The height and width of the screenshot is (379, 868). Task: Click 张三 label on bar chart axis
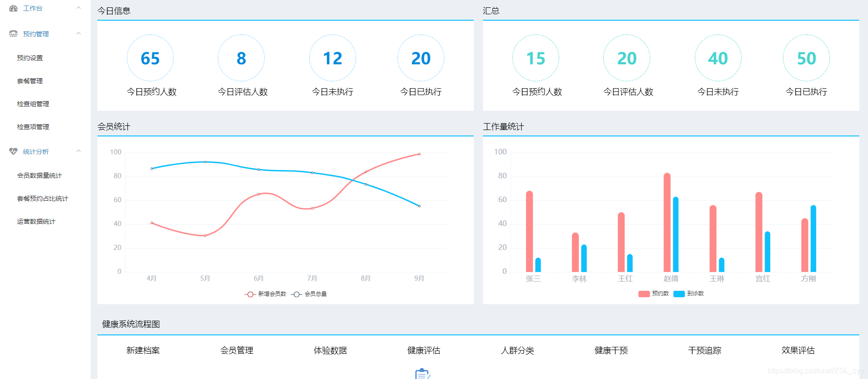coord(533,278)
